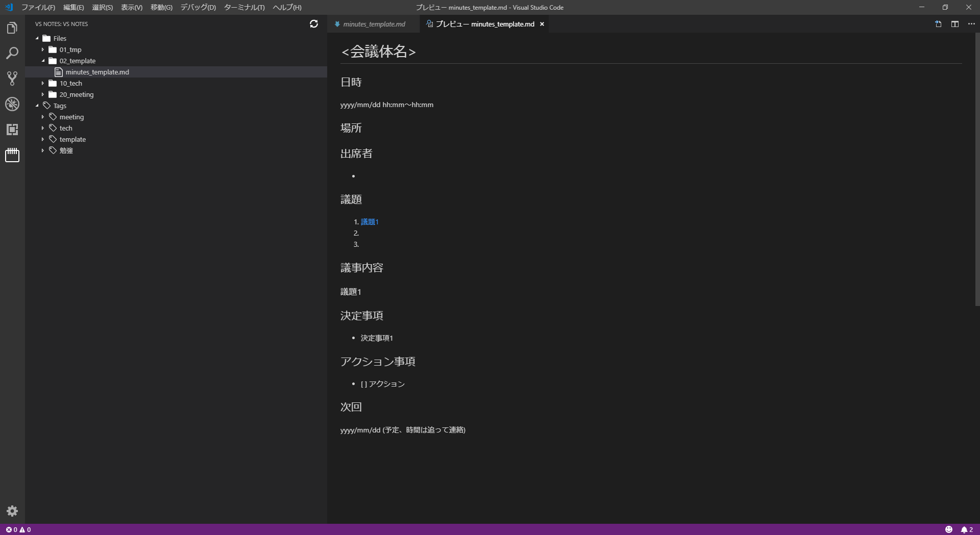Click the yyyy/mm/dd hh:mm~hh:mm text
This screenshot has width=980, height=535.
click(387, 105)
